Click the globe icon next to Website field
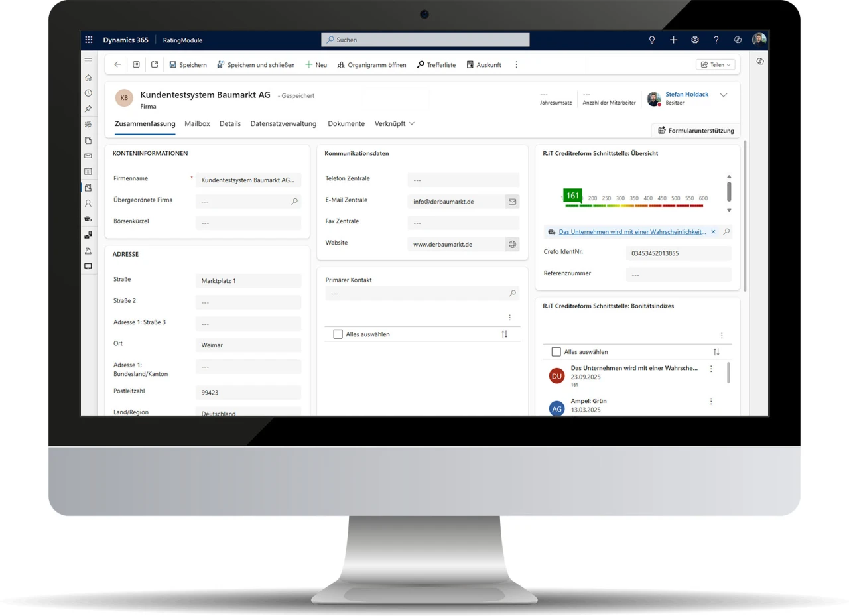Screen dimensions: 849x616 (512, 245)
